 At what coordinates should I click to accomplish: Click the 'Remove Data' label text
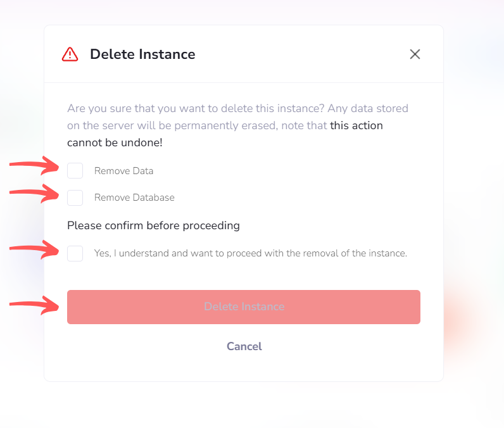click(123, 171)
